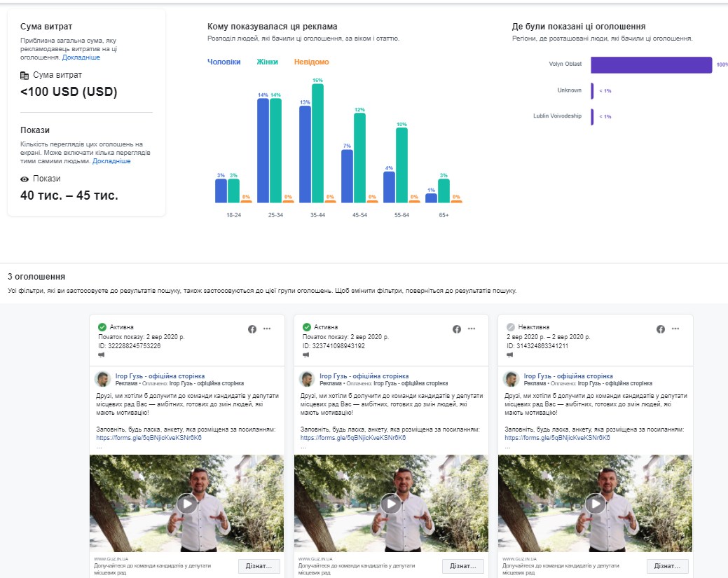Play the video in the first ad
Screen dimensions: 728x578
click(x=186, y=504)
